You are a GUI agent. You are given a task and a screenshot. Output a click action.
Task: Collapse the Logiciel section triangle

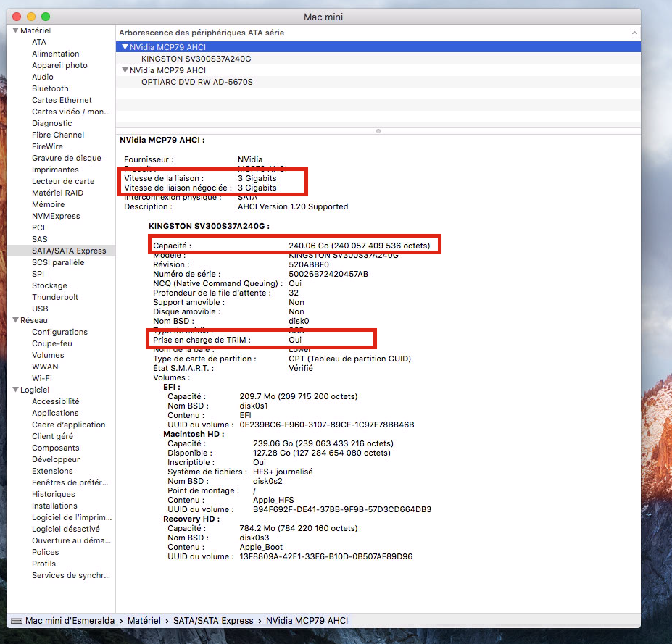tap(15, 390)
